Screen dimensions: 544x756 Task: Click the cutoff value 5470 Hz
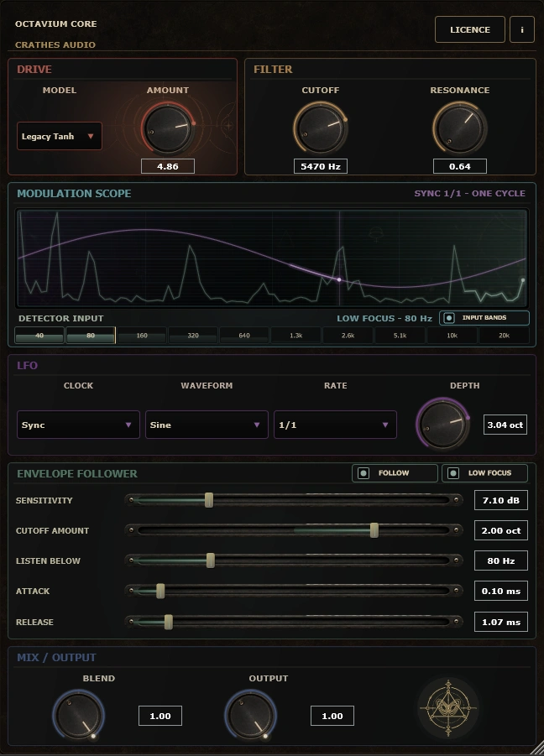point(320,166)
